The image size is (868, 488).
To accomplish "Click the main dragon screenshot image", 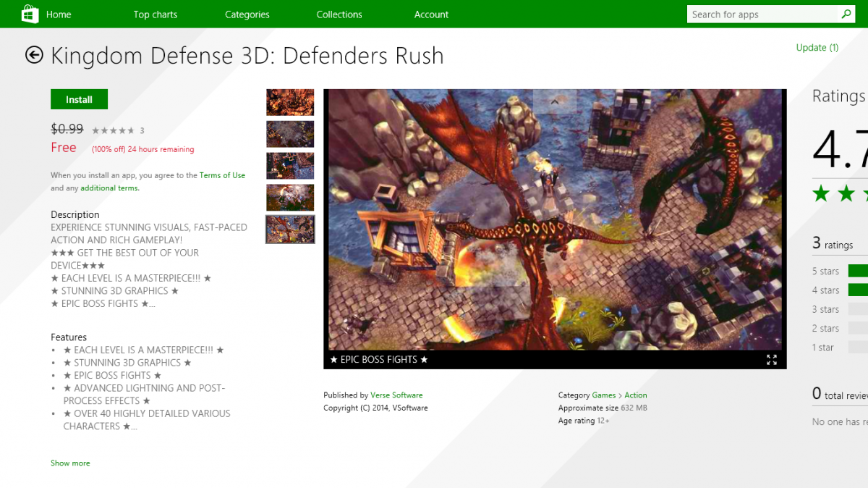I will click(555, 219).
